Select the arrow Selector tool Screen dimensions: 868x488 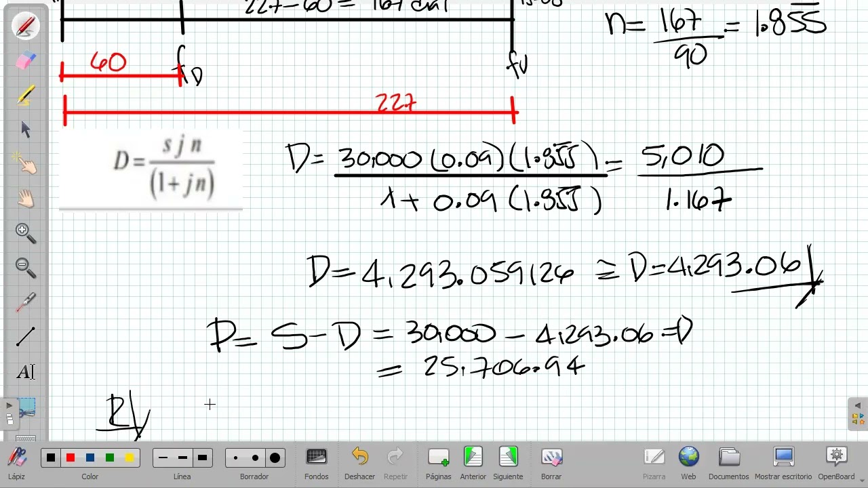(x=26, y=129)
